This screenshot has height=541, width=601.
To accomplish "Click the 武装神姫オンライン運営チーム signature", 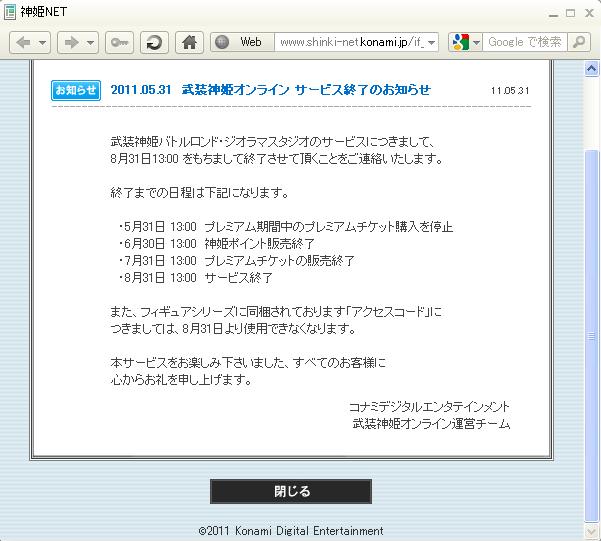I will [431, 424].
